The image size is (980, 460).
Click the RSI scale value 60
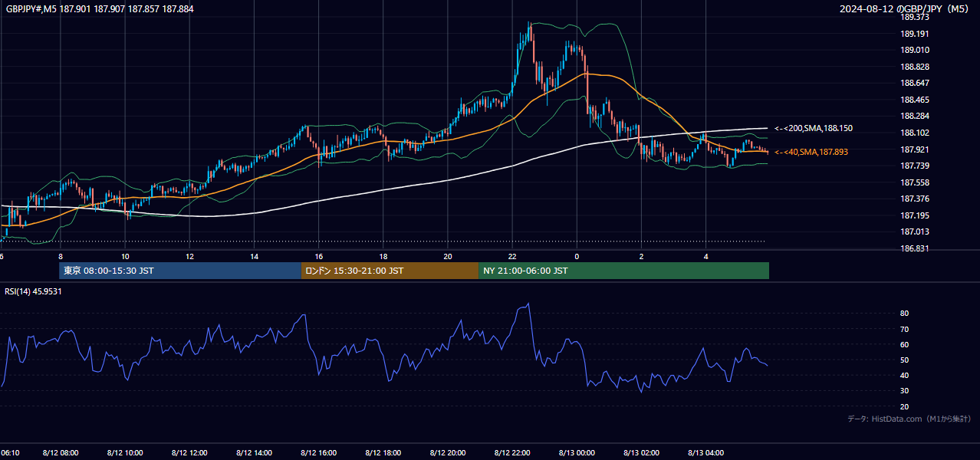click(905, 344)
